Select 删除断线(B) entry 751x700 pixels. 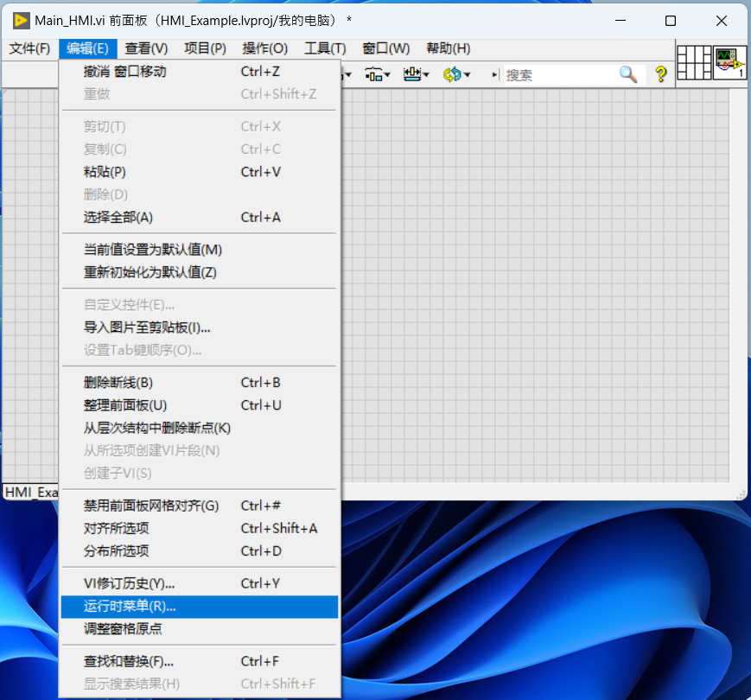point(200,383)
